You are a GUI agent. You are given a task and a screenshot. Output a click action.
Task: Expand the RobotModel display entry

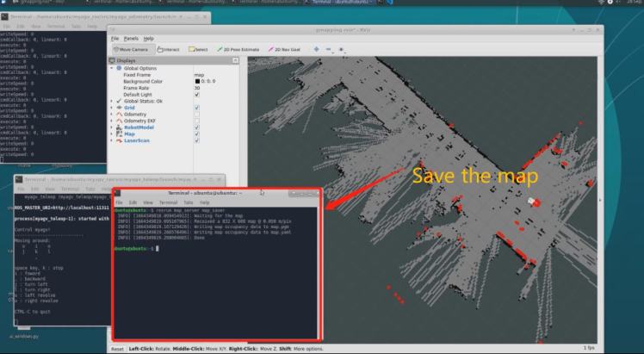click(x=111, y=127)
